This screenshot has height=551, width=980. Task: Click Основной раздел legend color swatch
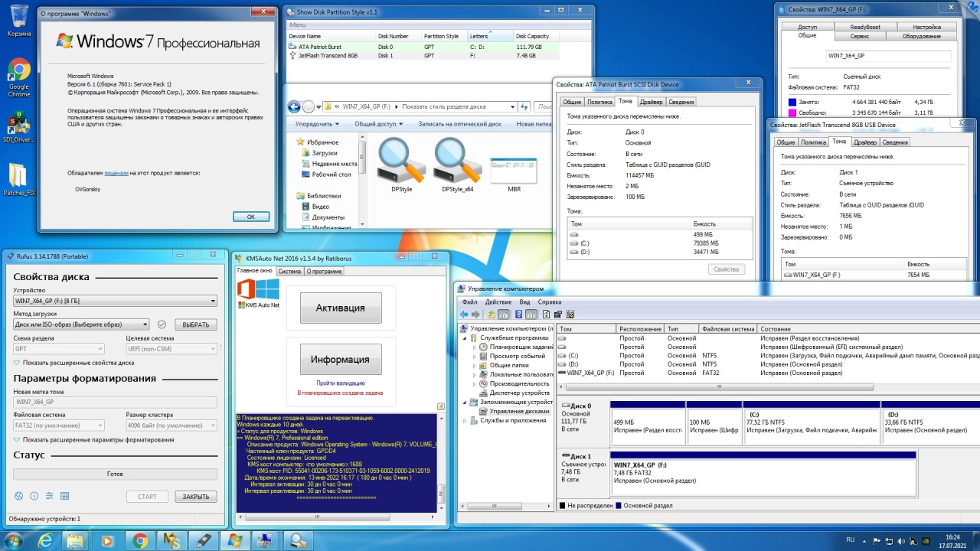(x=618, y=506)
